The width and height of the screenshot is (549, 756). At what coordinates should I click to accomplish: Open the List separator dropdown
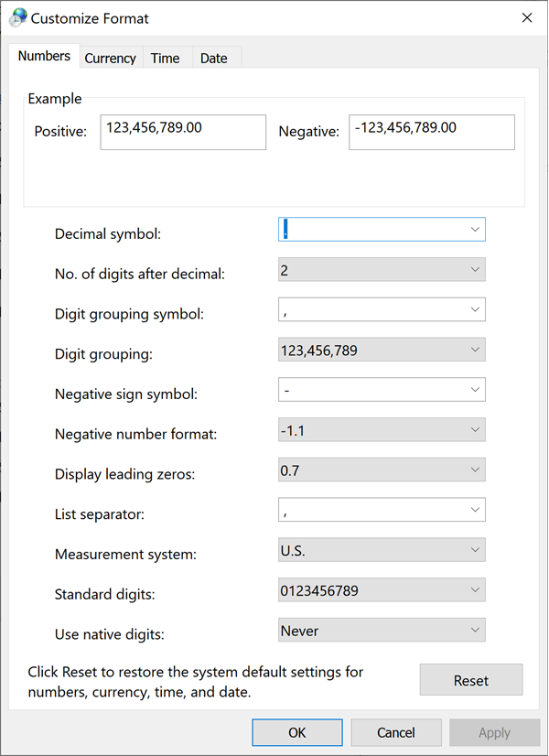click(x=474, y=510)
